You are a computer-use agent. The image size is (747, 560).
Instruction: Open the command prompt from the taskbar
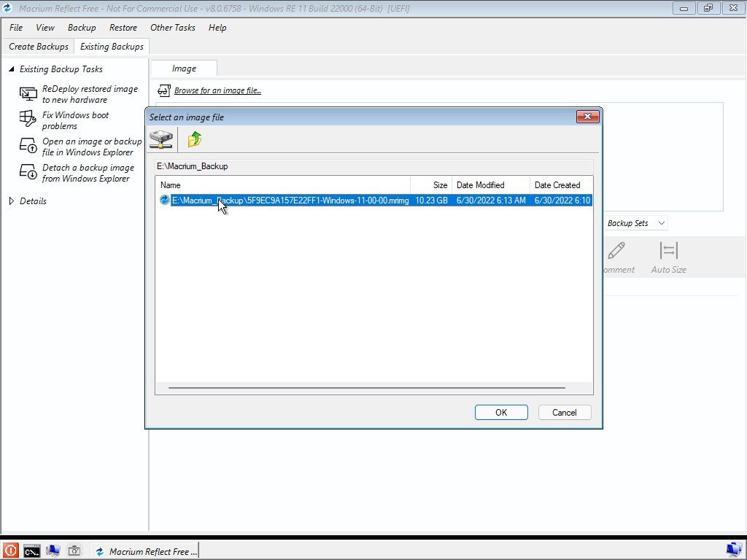click(x=32, y=551)
